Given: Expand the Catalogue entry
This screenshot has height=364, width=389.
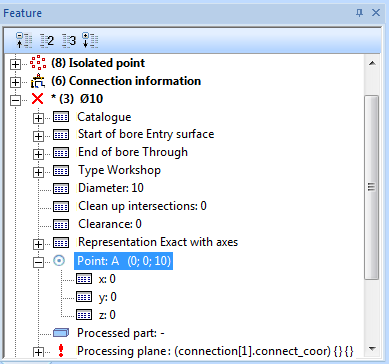Looking at the screenshot, I should 39,118.
